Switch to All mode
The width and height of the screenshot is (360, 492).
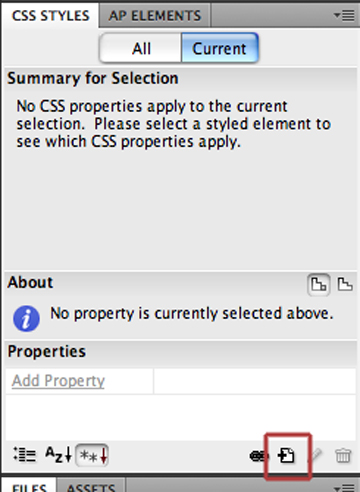[141, 48]
